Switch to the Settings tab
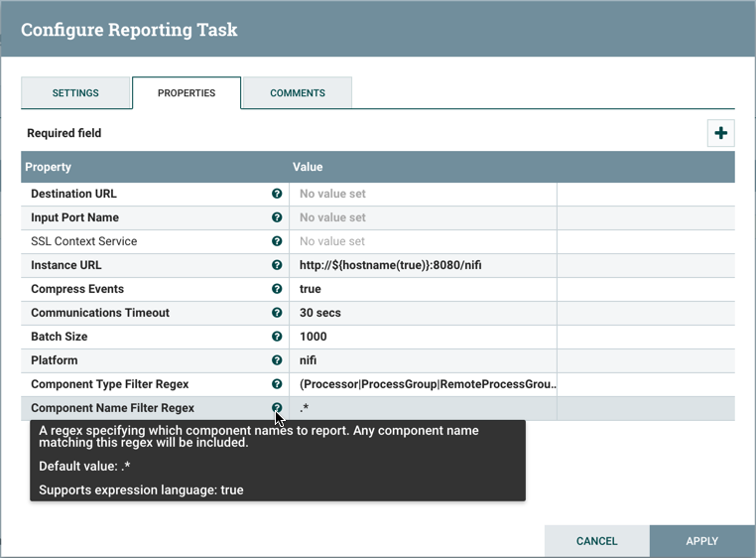 tap(75, 93)
